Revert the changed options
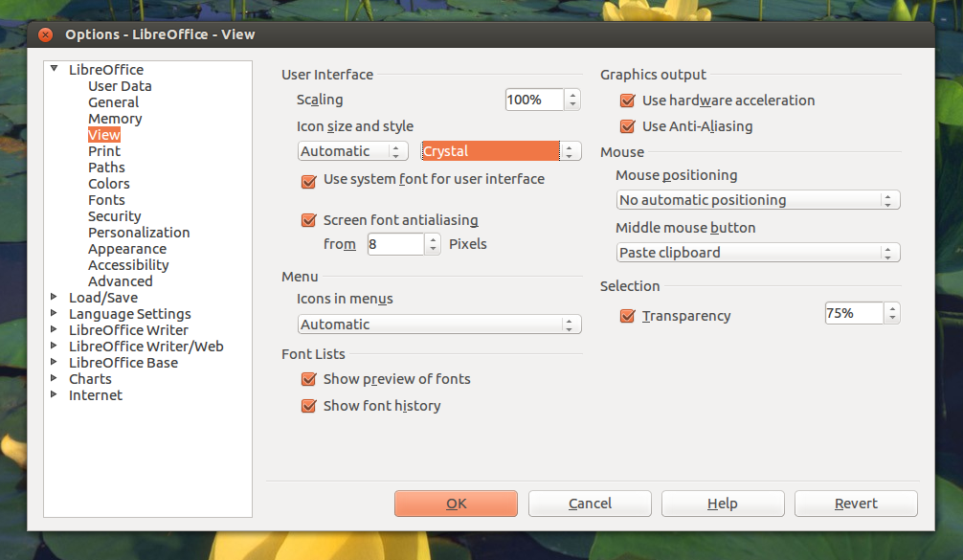The image size is (963, 560). tap(855, 503)
